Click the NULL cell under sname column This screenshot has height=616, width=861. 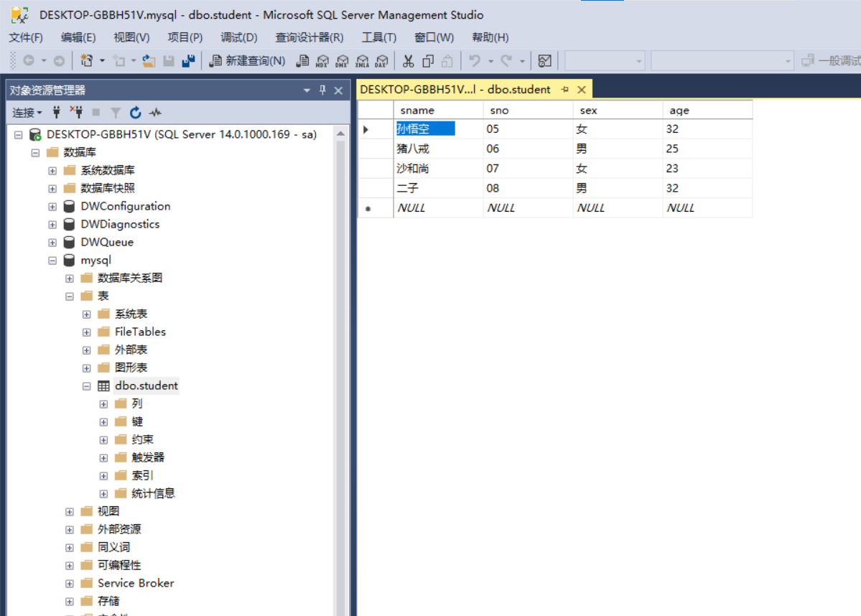[438, 208]
